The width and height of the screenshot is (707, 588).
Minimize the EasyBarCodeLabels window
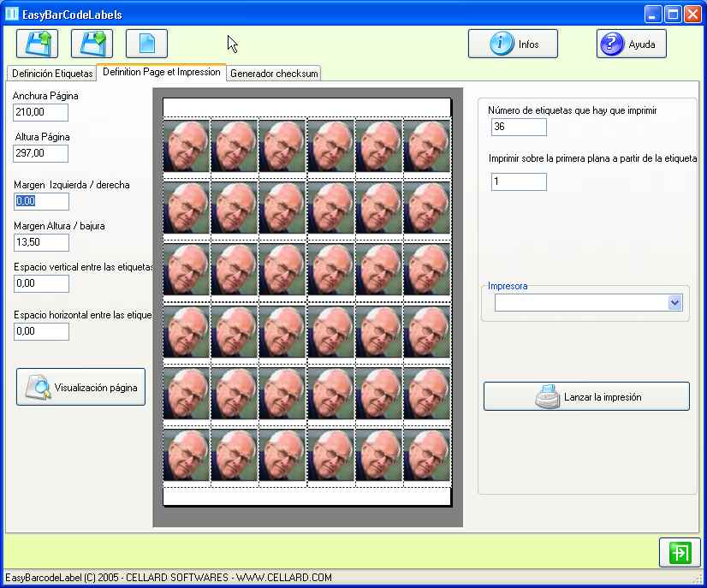click(652, 15)
